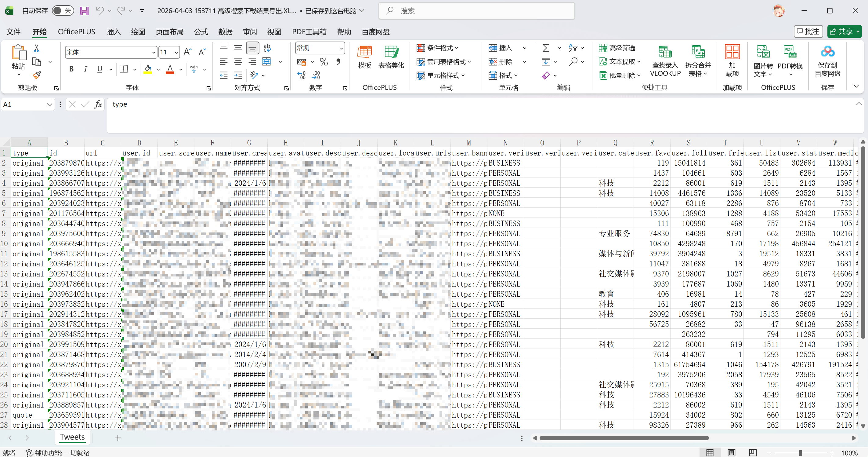Select the Tweets sheet tab

coord(72,437)
